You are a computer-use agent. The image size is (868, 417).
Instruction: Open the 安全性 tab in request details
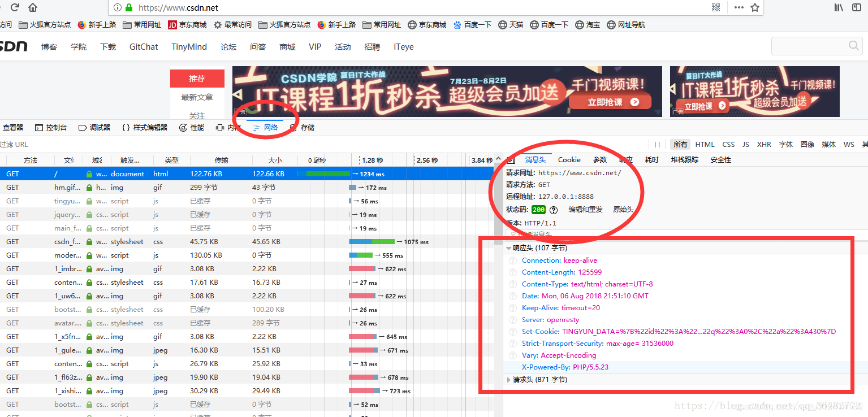point(720,160)
